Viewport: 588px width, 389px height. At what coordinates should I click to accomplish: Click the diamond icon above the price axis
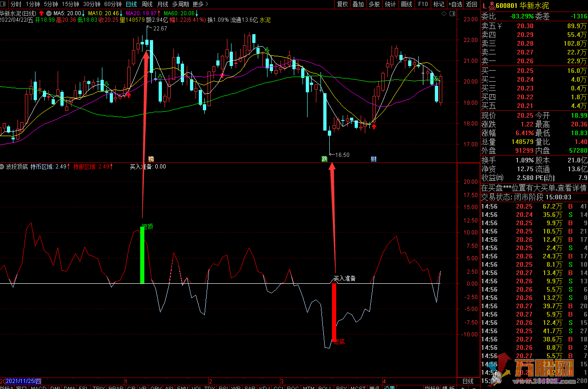pyautogui.click(x=444, y=14)
